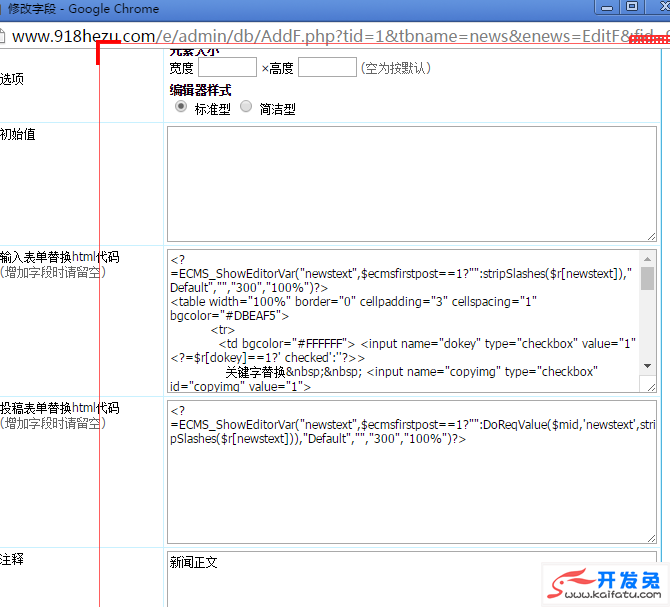This screenshot has width=670, height=607.
Task: Minimize the Chrome window
Action: click(605, 7)
